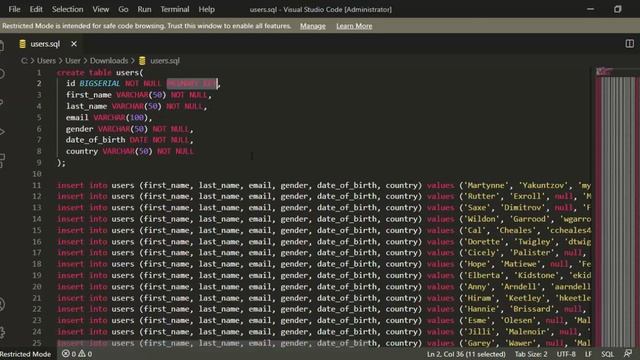
Task: Select the users.sql editor tab
Action: [x=45, y=44]
